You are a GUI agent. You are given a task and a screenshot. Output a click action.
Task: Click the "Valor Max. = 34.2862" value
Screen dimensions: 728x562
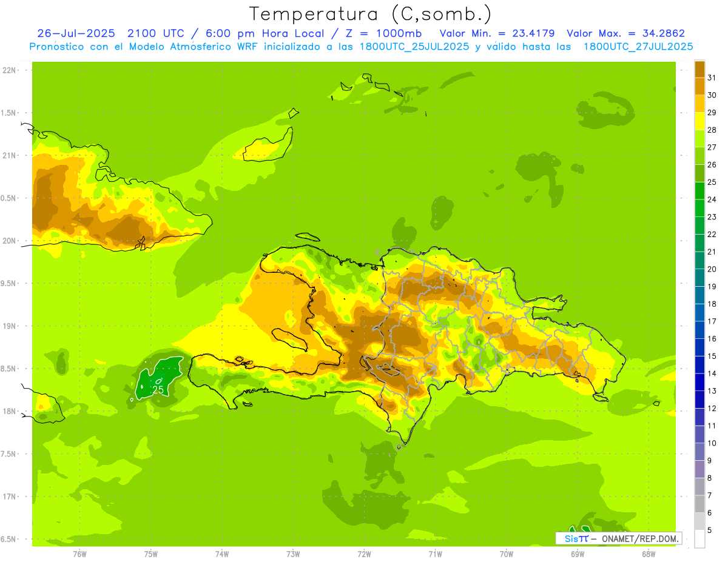click(x=625, y=33)
